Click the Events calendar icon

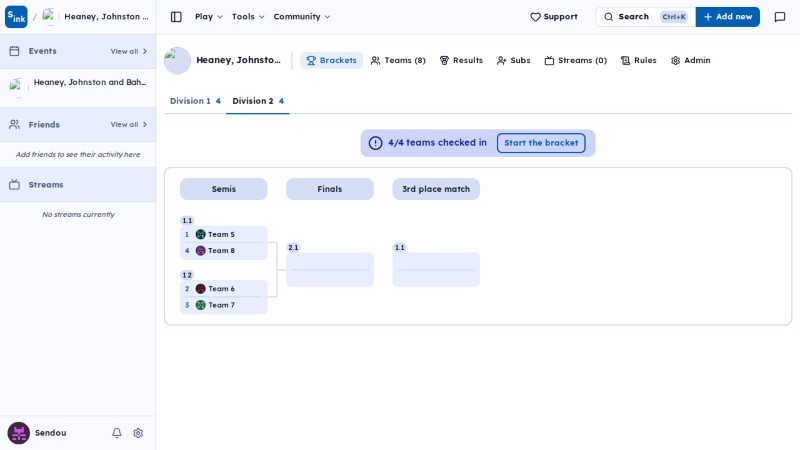click(14, 51)
